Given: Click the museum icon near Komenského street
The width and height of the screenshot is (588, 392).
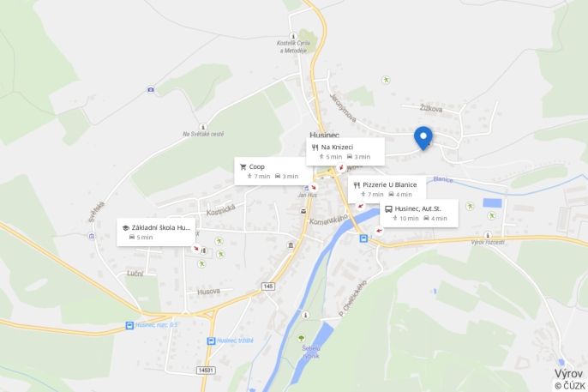Looking at the screenshot, I should [291, 245].
